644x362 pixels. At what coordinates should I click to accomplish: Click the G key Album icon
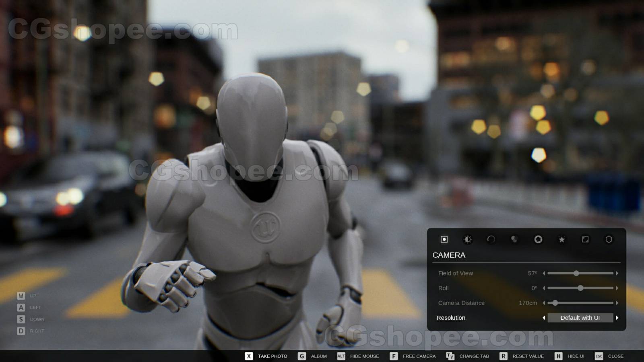tap(302, 356)
